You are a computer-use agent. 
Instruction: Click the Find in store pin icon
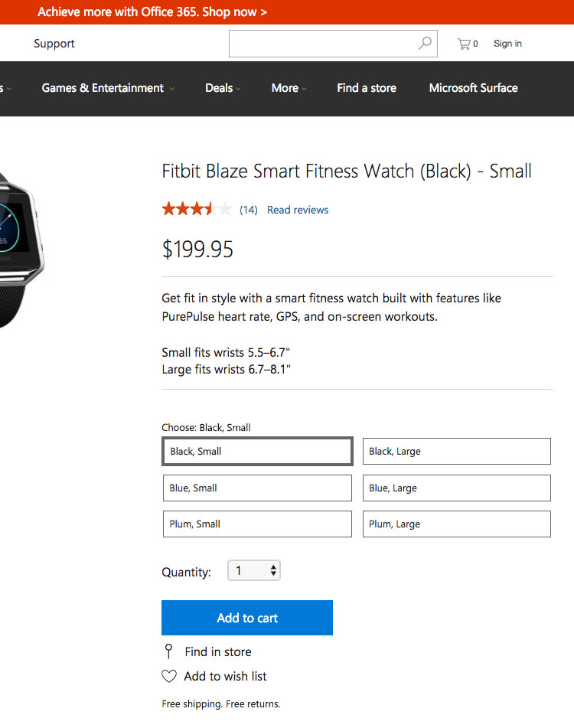click(169, 651)
